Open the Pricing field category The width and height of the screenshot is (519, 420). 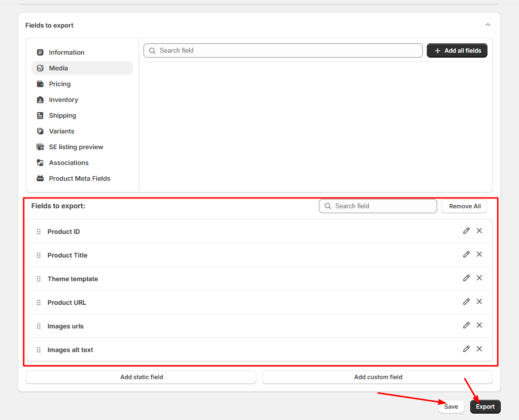coord(82,84)
